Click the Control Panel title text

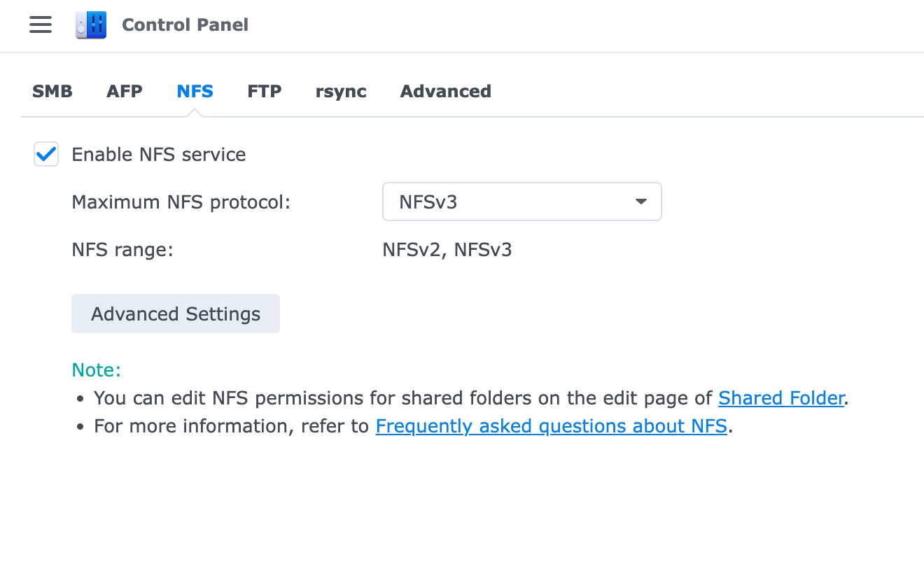(185, 25)
